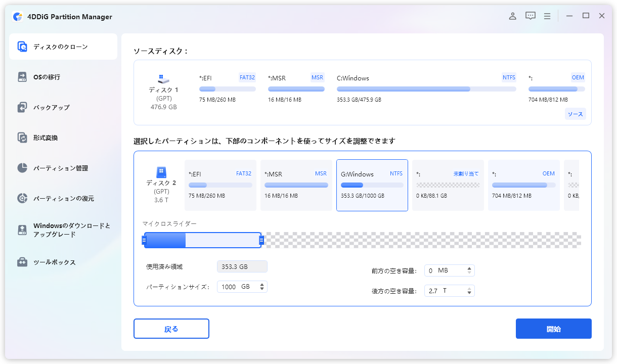This screenshot has width=617, height=364.
Task: Click the 後方の空き容量 stepper arrows
Action: point(469,291)
